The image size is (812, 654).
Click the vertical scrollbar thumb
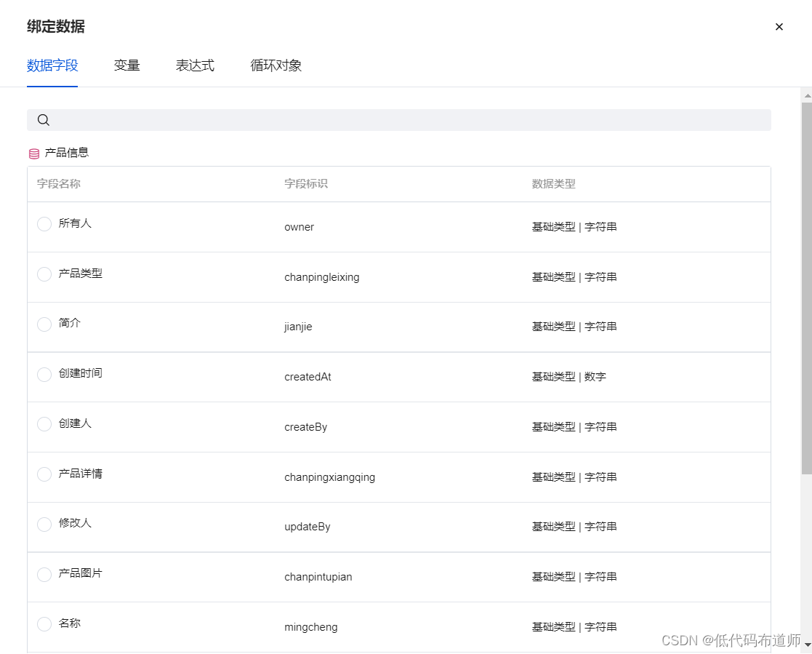pos(806,288)
